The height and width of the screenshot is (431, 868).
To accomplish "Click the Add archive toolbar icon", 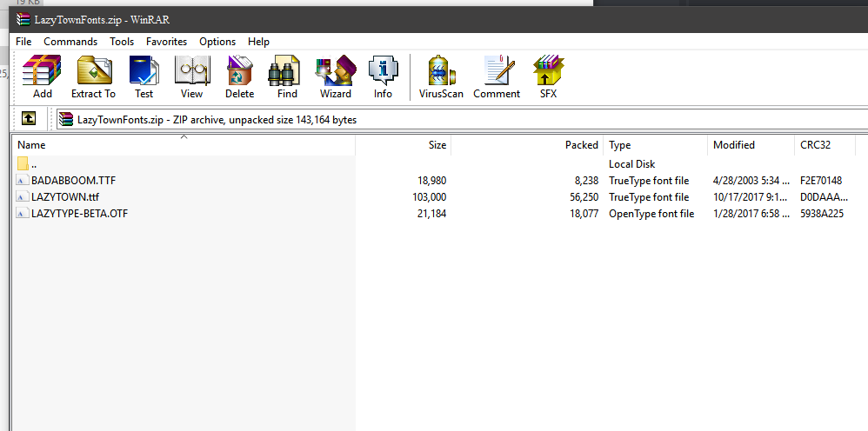I will [42, 76].
